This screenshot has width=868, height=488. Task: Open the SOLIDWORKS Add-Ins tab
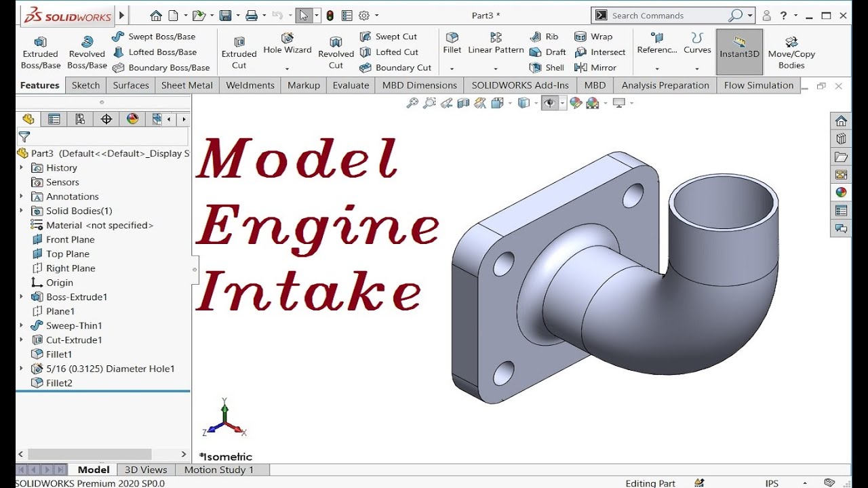point(520,85)
